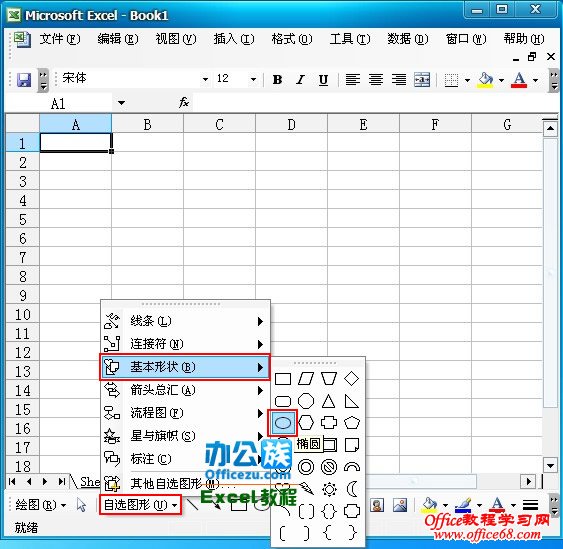Viewport: 563px width, 549px height.
Task: Open the 文件(F) menu
Action: [x=60, y=38]
